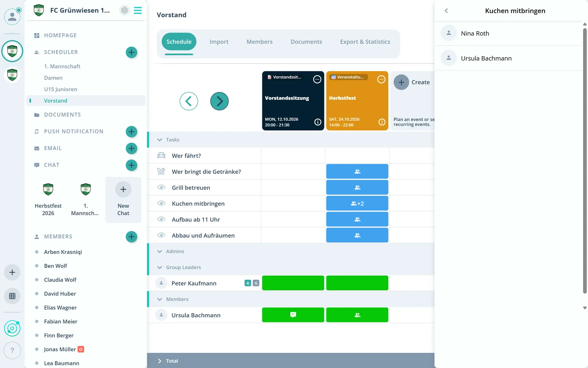Viewport: 588px width, 368px height.
Task: Open club settings gear icon
Action: tap(125, 10)
